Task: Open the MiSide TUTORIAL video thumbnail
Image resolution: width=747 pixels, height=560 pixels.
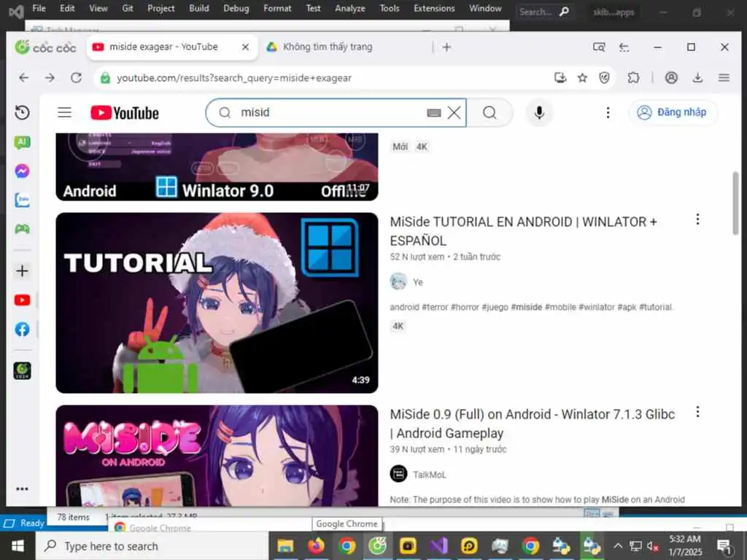Action: 217,303
